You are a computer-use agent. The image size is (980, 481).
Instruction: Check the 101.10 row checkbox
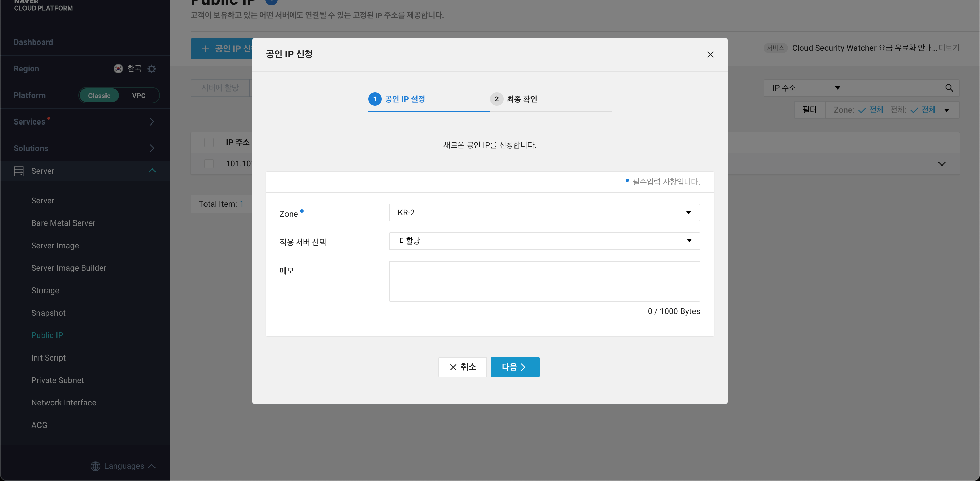click(x=209, y=164)
